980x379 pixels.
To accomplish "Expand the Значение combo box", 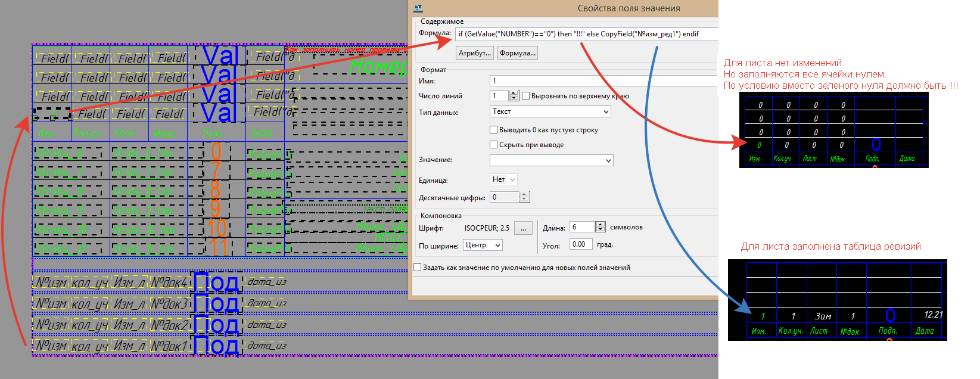I will pyautogui.click(x=551, y=160).
